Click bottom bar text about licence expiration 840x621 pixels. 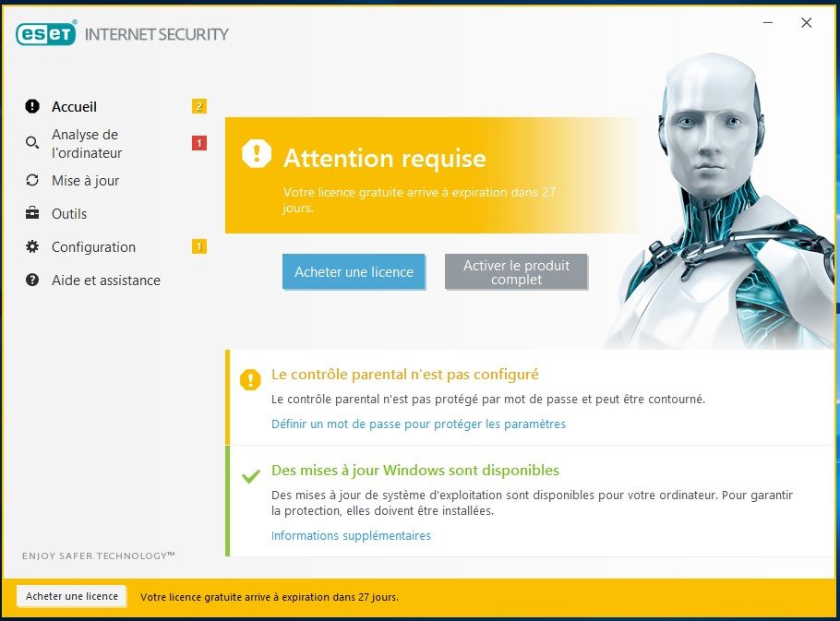click(x=270, y=597)
